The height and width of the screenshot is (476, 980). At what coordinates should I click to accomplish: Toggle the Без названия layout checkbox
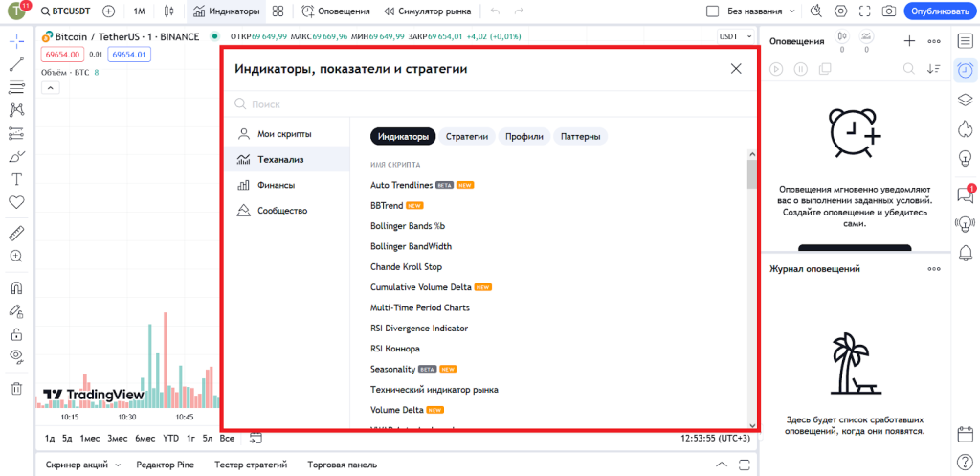pyautogui.click(x=712, y=11)
